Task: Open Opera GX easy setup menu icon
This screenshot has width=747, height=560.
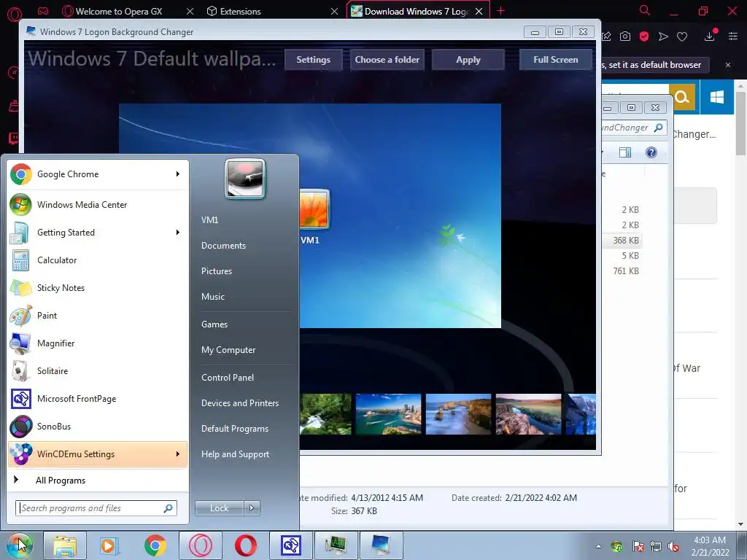Action: [x=733, y=36]
